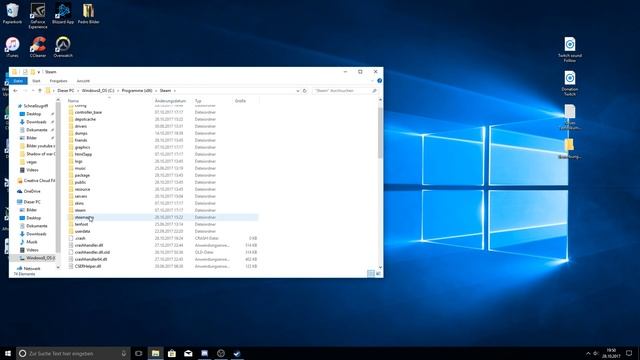Screen dimensions: 640x360
Task: Open notification center icon
Action: coord(629,353)
